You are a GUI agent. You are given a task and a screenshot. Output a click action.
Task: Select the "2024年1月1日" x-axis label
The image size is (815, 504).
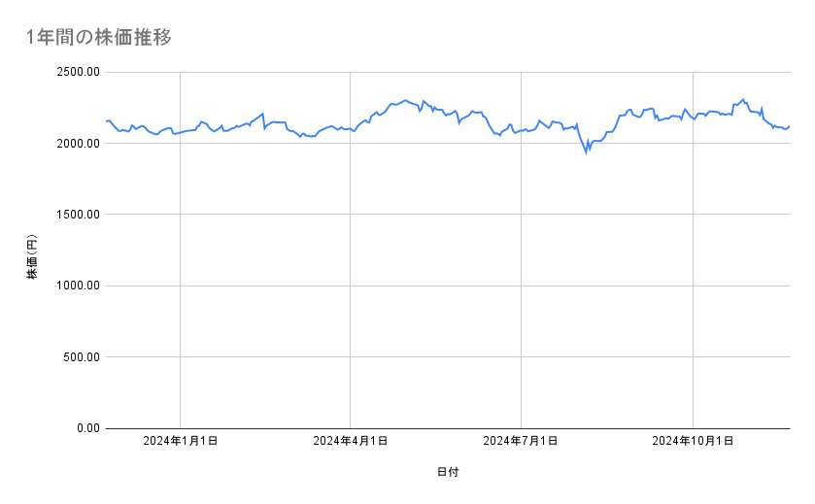(179, 442)
